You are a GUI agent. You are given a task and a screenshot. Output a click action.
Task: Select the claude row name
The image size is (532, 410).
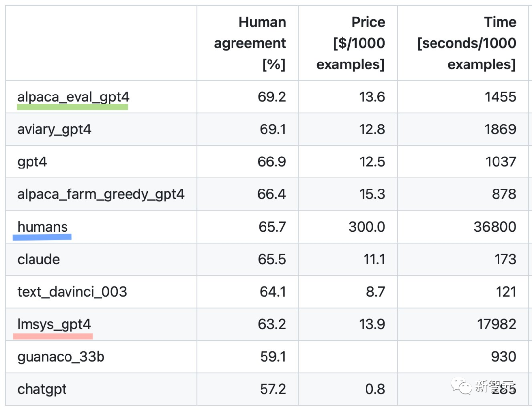(38, 259)
